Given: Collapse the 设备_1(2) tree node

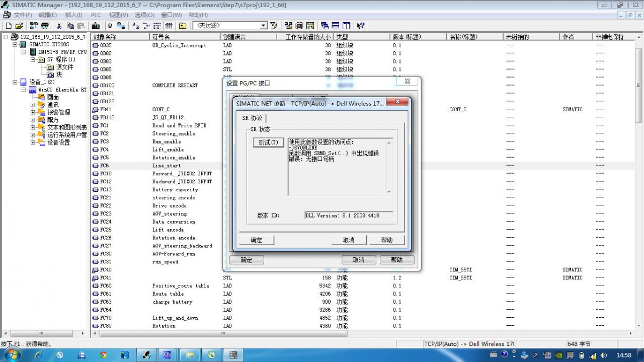Looking at the screenshot, I should click(x=15, y=82).
